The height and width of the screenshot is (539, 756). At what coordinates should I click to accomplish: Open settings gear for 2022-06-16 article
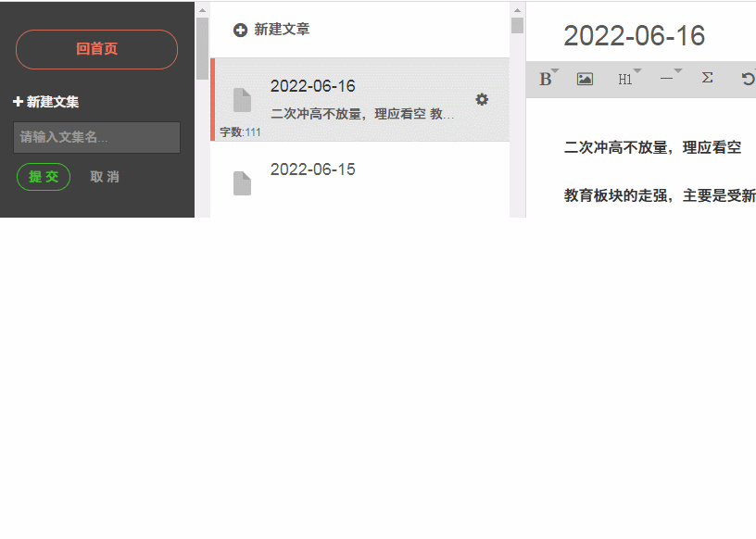tap(482, 99)
